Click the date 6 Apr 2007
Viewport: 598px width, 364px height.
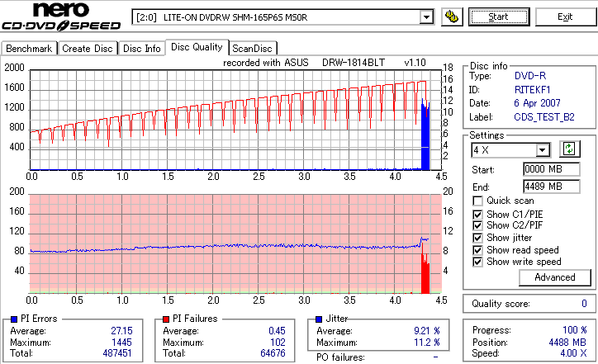[x=537, y=103]
